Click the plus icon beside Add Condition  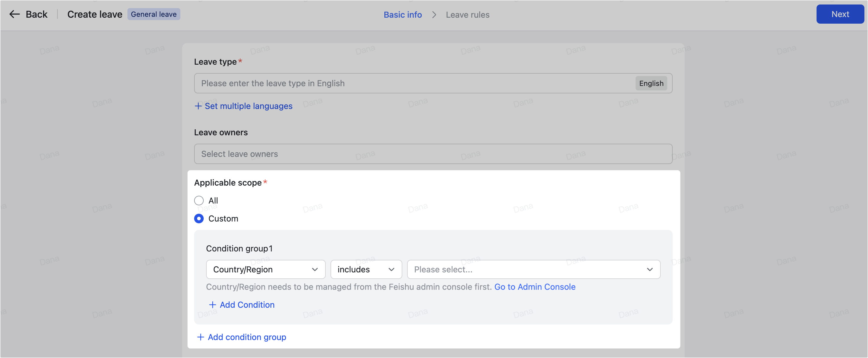tap(213, 304)
